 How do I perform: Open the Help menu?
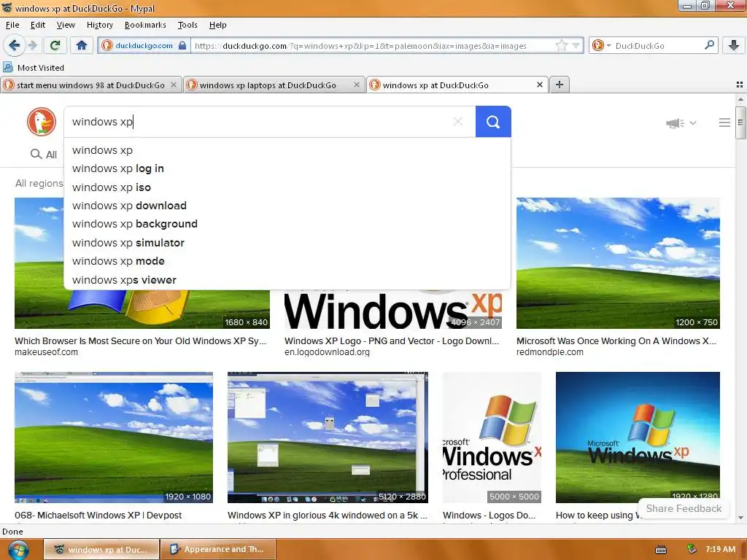(217, 25)
